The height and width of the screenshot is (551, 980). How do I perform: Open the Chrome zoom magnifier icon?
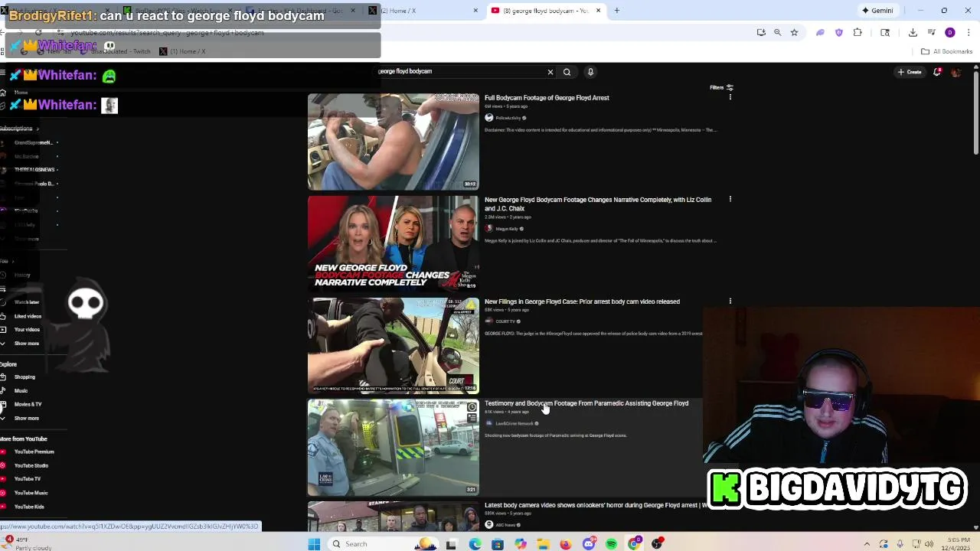click(x=777, y=32)
